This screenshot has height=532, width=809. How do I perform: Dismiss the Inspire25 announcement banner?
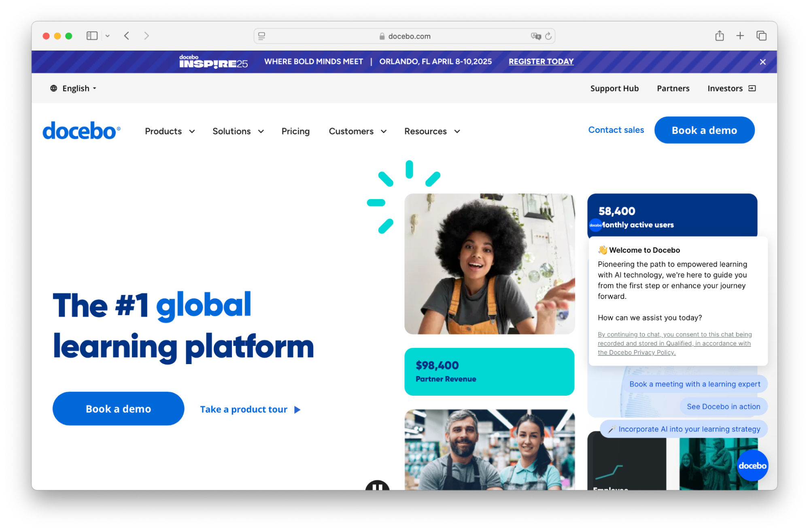click(x=762, y=62)
